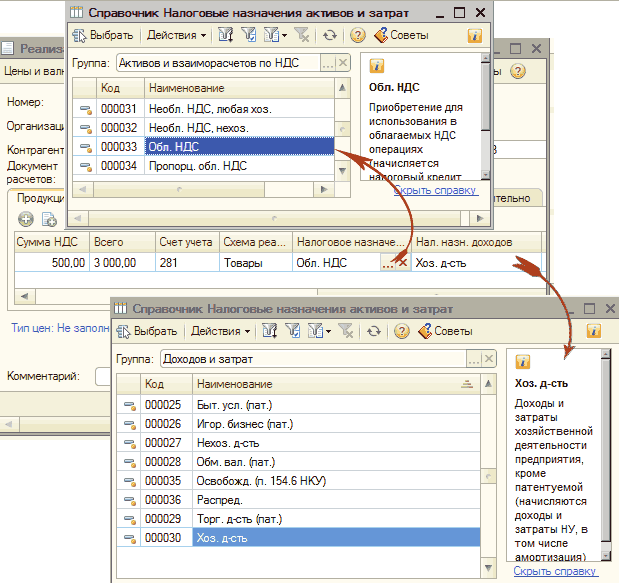Click Скрыть справку link in the bottom window

[555, 570]
